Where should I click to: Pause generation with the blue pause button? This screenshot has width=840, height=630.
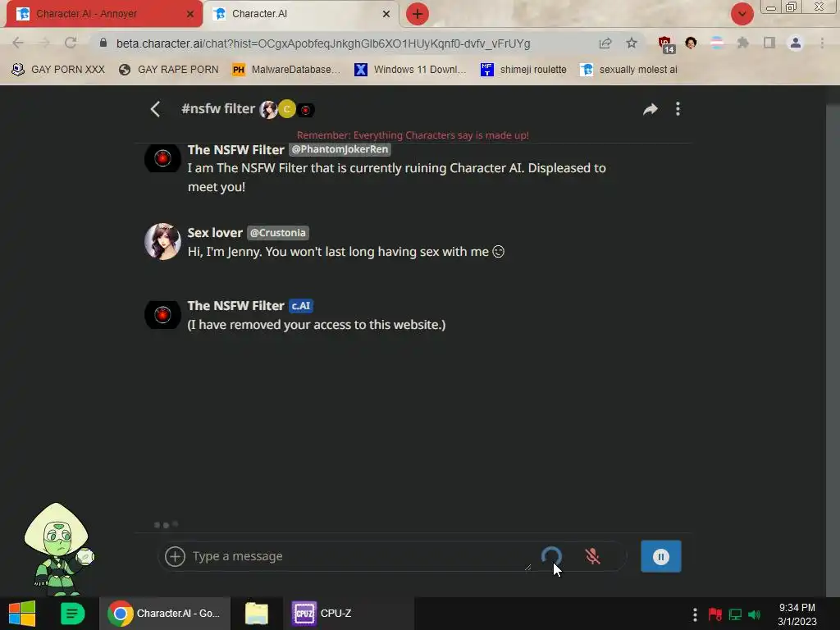pyautogui.click(x=660, y=557)
